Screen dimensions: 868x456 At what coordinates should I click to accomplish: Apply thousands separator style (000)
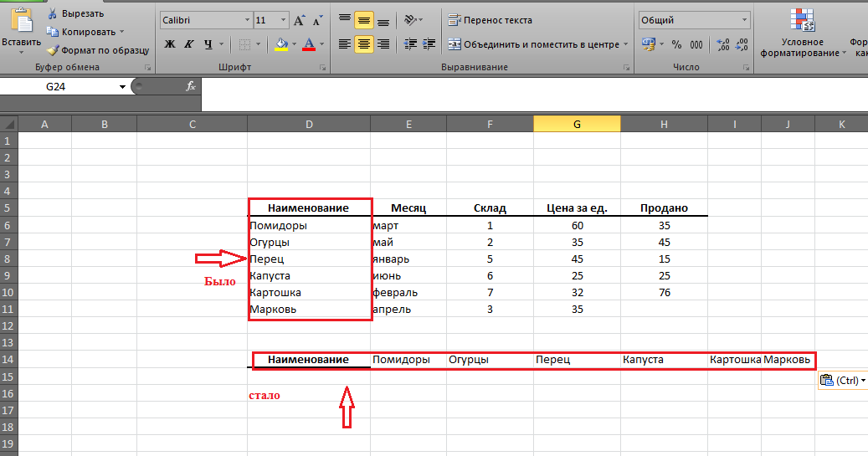696,44
